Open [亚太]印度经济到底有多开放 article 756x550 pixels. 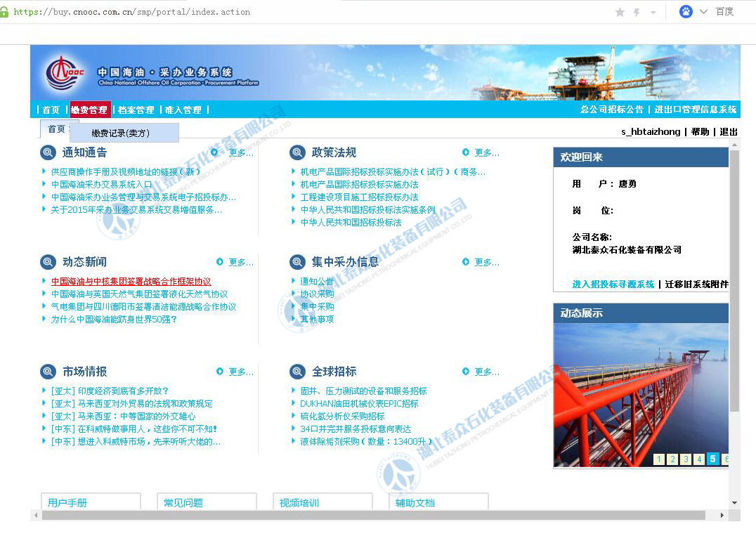[110, 391]
